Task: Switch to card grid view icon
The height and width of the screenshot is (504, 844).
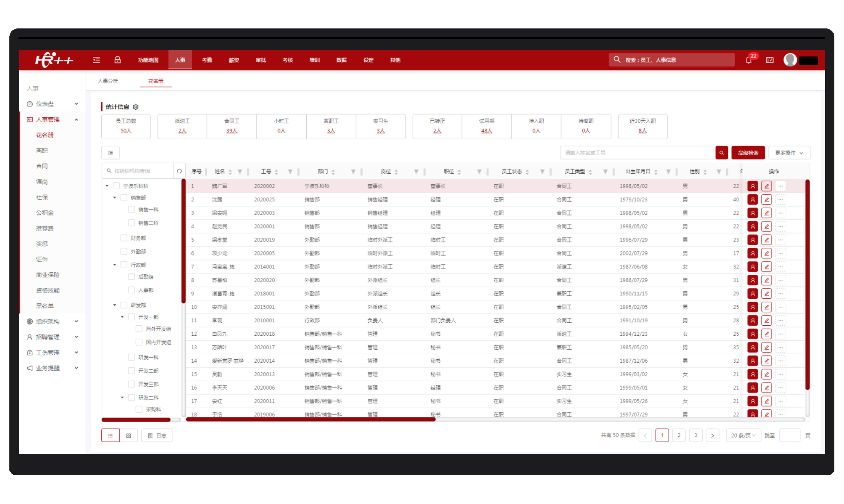Action: (x=128, y=435)
